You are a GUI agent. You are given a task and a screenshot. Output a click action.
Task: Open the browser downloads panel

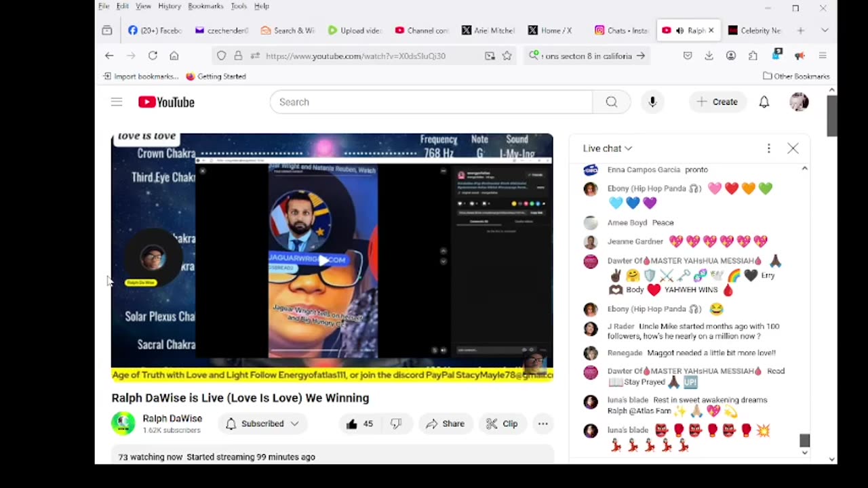point(709,56)
